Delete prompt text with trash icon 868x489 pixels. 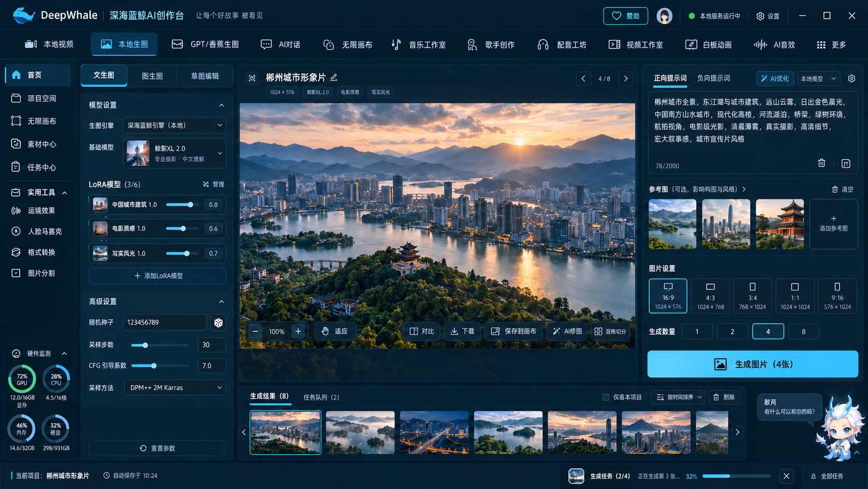click(x=821, y=163)
